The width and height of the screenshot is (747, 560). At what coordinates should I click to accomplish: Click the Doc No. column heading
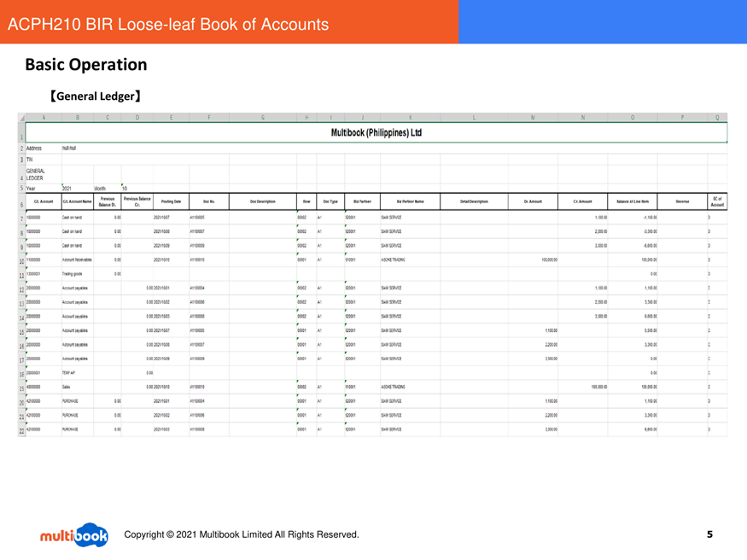pos(209,202)
